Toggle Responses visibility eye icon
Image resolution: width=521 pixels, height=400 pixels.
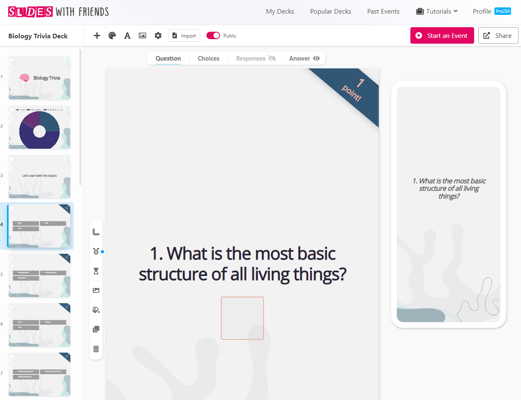coord(272,58)
